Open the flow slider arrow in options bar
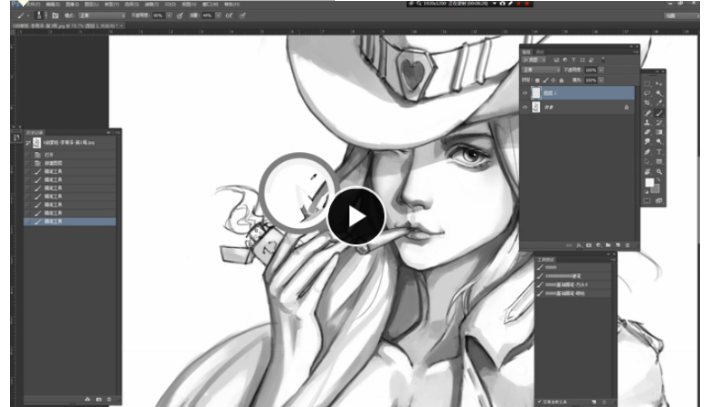 tap(218, 15)
